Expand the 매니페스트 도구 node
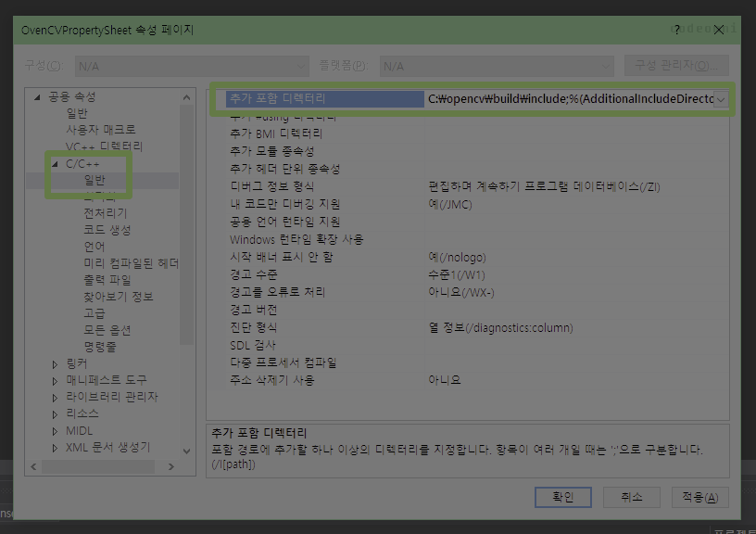This screenshot has width=756, height=534. coord(55,381)
